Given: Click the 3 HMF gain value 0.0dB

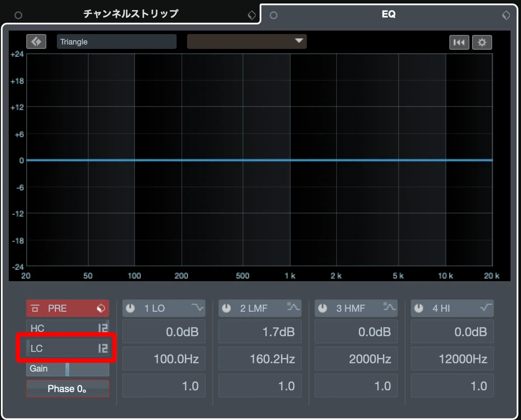Looking at the screenshot, I should pyautogui.click(x=356, y=331).
